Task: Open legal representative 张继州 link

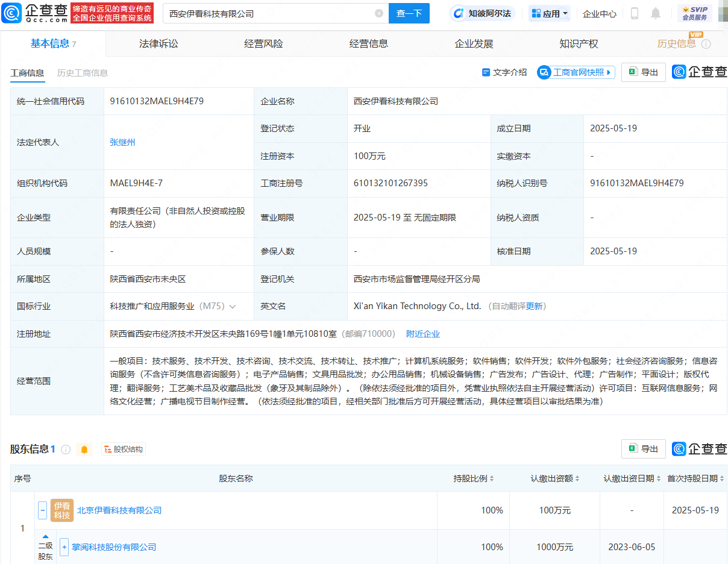Action: (122, 142)
